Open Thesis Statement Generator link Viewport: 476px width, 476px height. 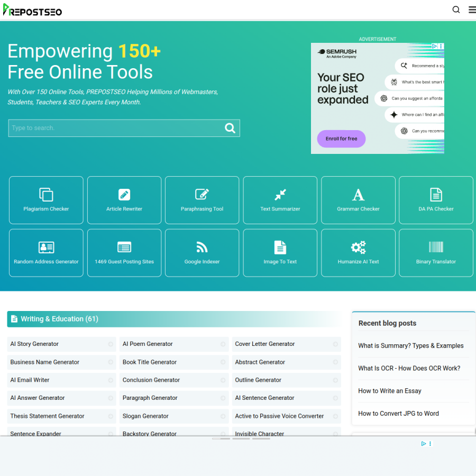click(47, 416)
